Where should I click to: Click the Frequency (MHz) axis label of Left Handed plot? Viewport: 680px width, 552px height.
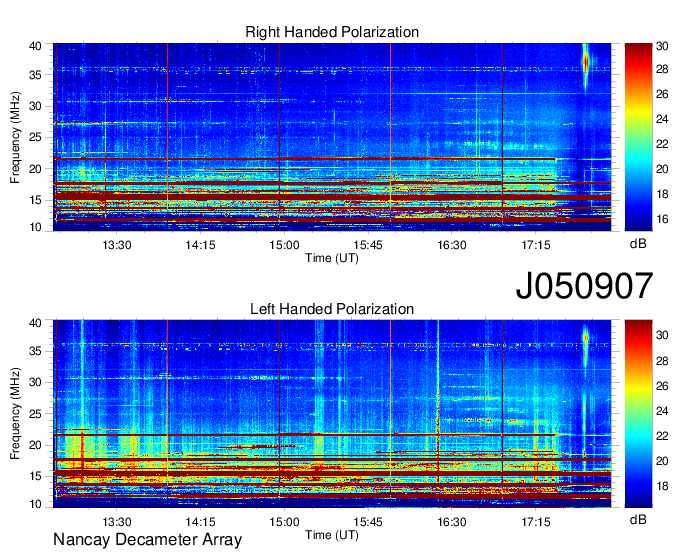click(15, 414)
